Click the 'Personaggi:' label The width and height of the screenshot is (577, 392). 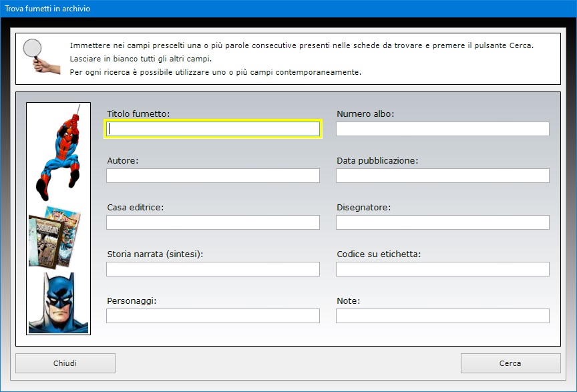[x=132, y=301]
